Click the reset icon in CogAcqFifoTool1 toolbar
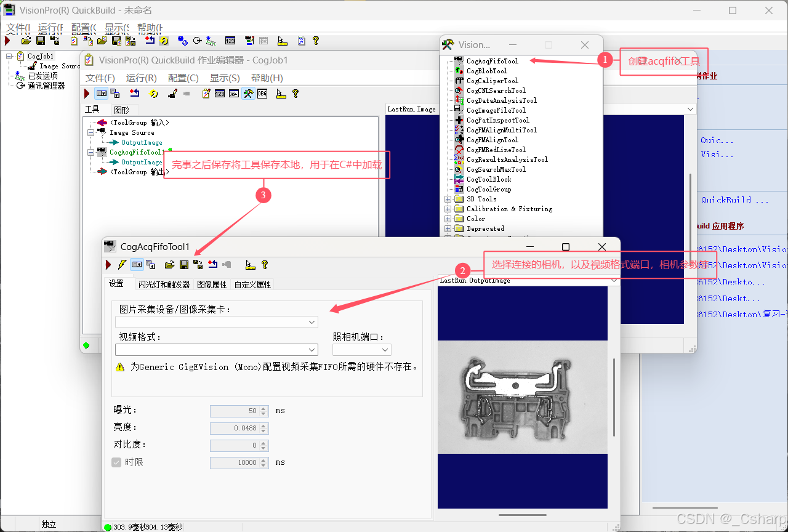 (212, 265)
